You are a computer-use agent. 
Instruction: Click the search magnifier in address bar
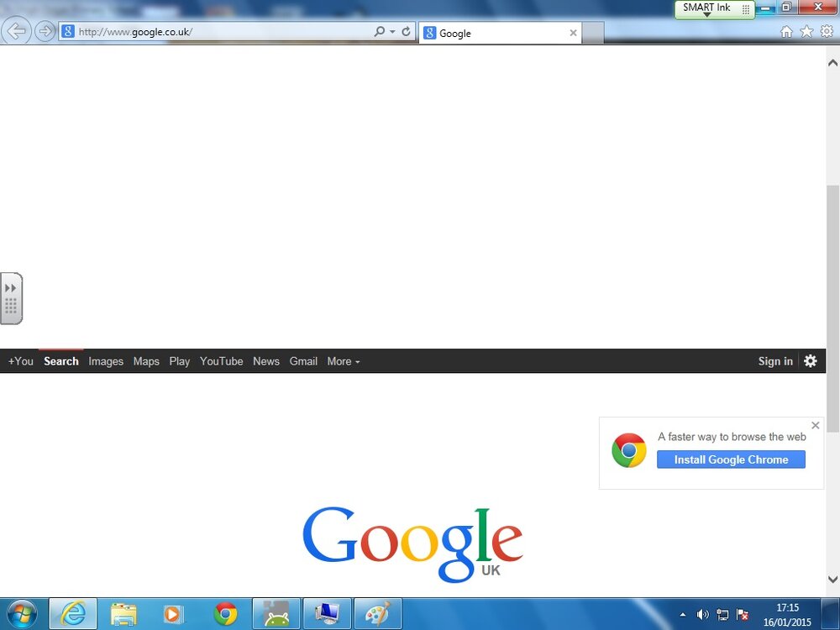[380, 31]
